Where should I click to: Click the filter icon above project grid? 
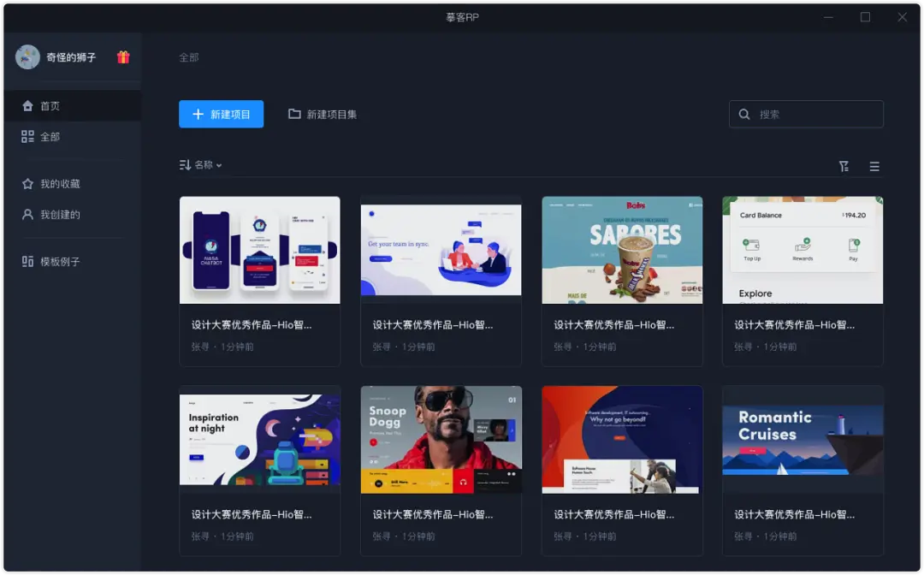pos(844,166)
